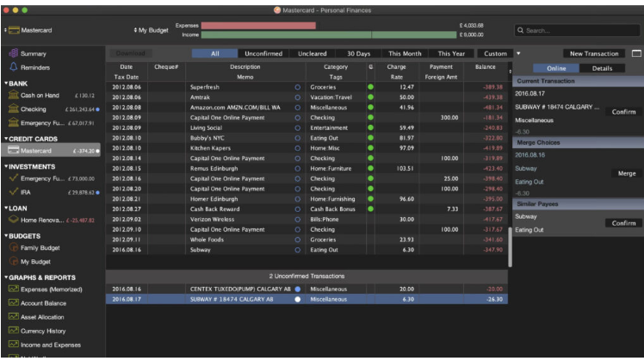This screenshot has width=644, height=361.
Task: Toggle green status dot on Amtrak row
Action: [370, 96]
